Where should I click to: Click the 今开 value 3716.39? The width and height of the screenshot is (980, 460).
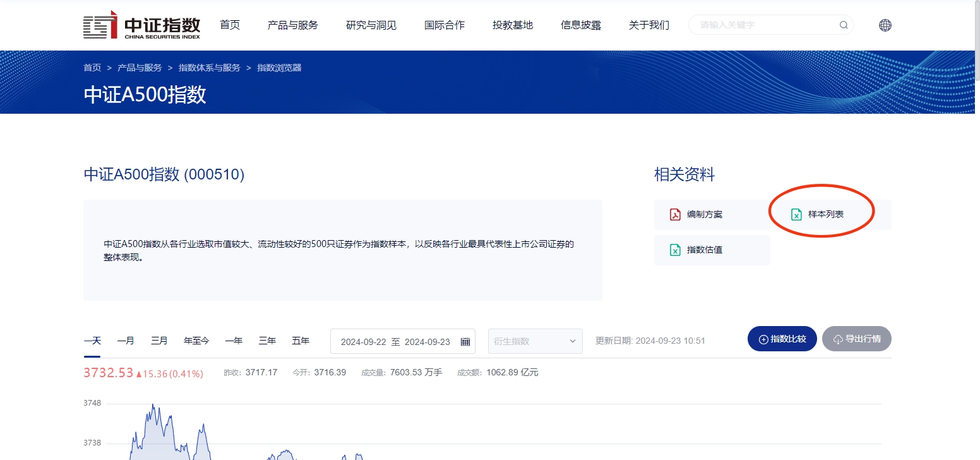pyautogui.click(x=330, y=372)
